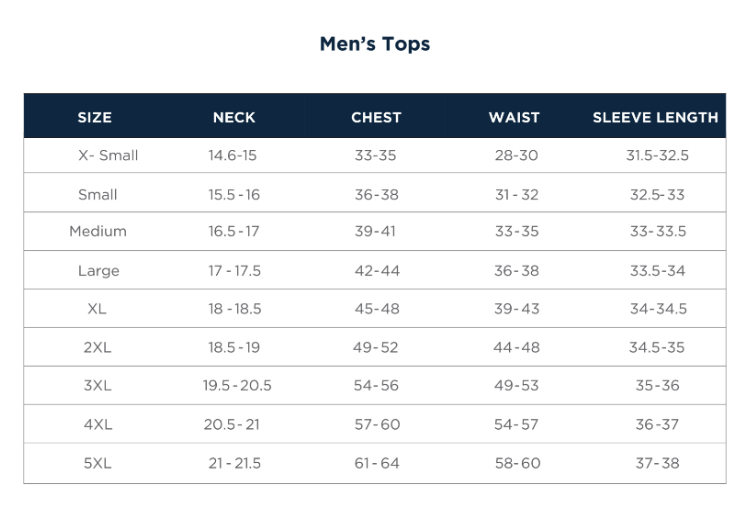Viewport: 755px width, 510px height.
Task: Select the SLEEVE LENGTH column header
Action: pyautogui.click(x=655, y=117)
